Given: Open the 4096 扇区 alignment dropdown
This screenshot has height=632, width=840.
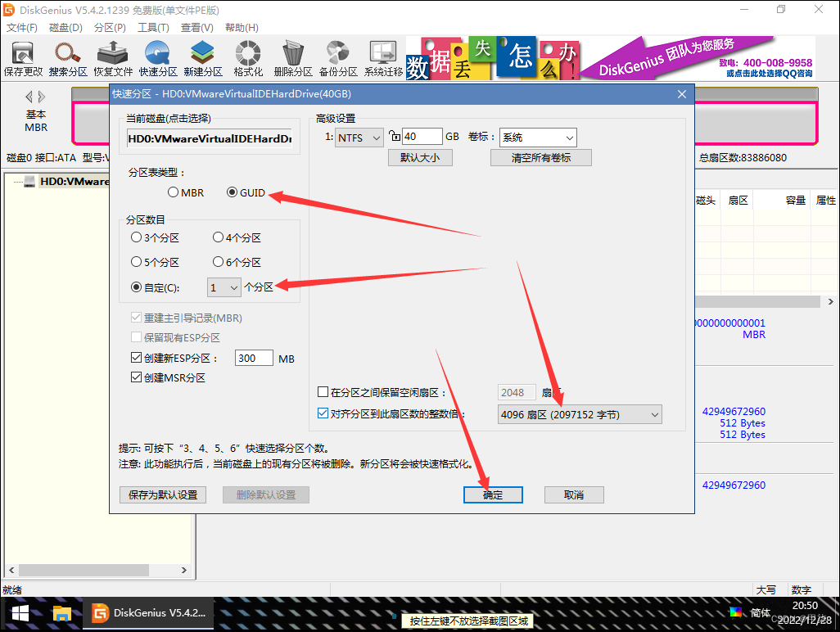Looking at the screenshot, I should (580, 414).
